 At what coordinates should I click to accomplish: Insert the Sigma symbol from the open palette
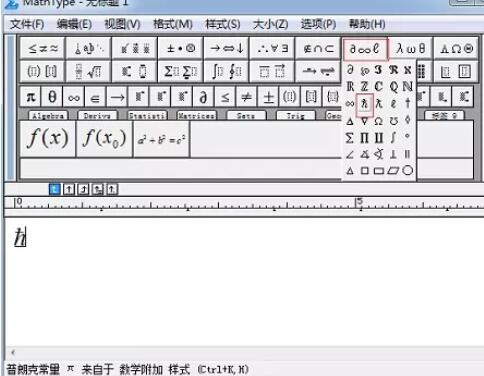(x=350, y=137)
